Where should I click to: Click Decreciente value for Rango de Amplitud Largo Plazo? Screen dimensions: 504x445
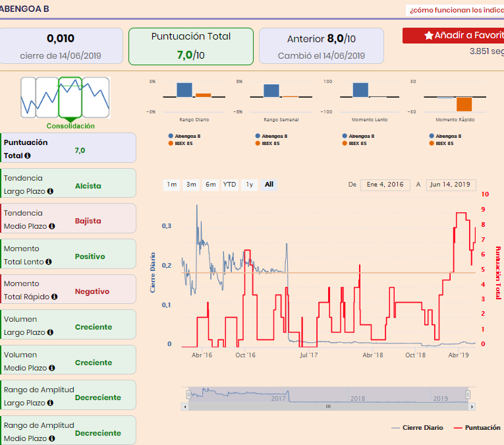tap(98, 398)
